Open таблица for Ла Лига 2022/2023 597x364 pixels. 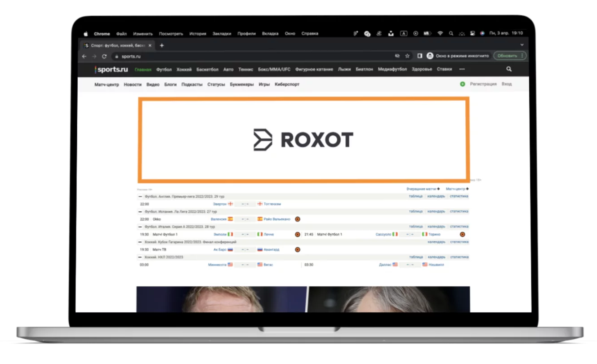[x=415, y=211]
